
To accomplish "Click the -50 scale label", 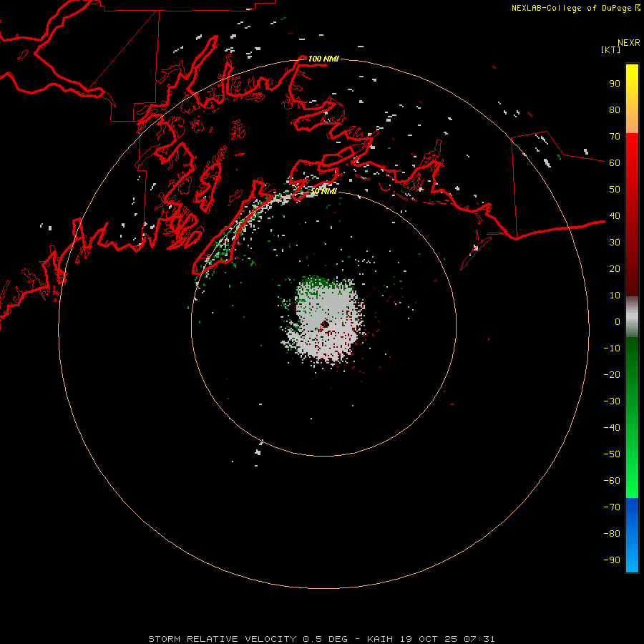I will (x=612, y=454).
